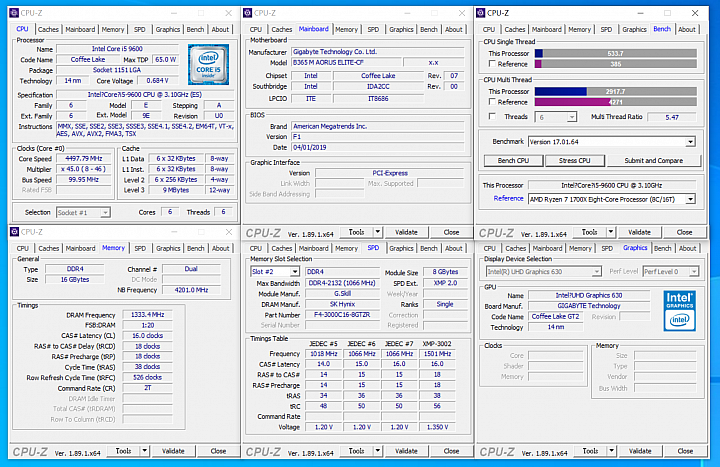Click single thread This Processor bar 533.7

coord(616,53)
